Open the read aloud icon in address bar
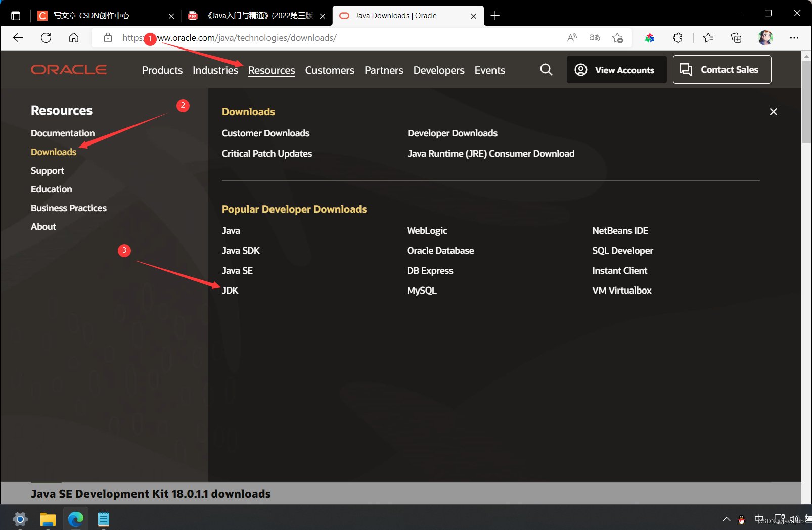The height and width of the screenshot is (530, 812). (572, 38)
